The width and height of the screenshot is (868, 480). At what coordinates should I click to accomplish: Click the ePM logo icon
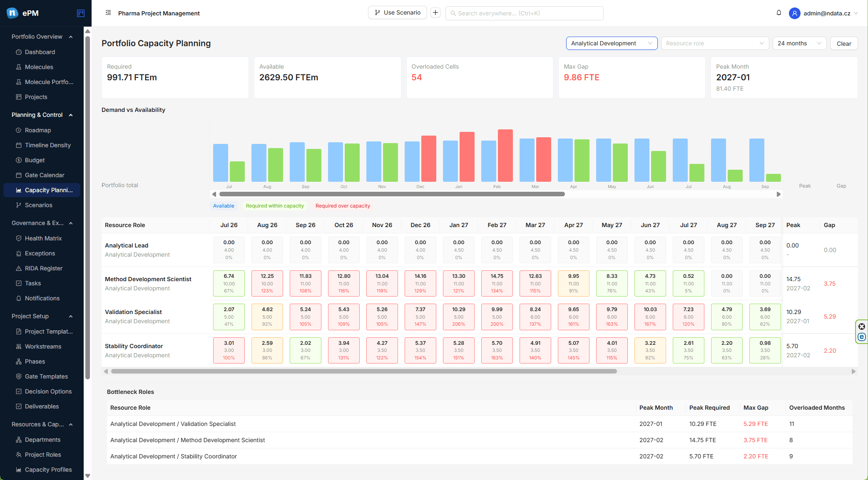coord(12,13)
